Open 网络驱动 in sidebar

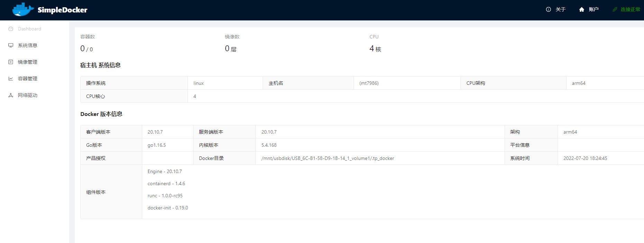tap(27, 95)
